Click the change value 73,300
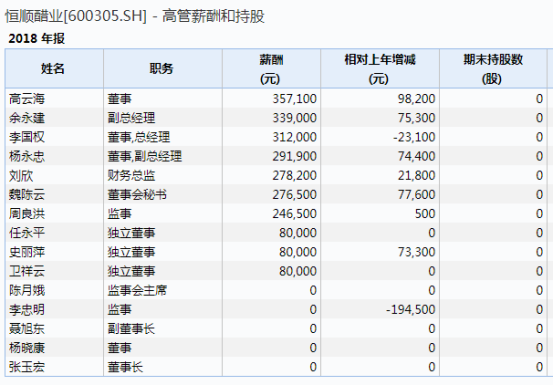 tap(417, 252)
